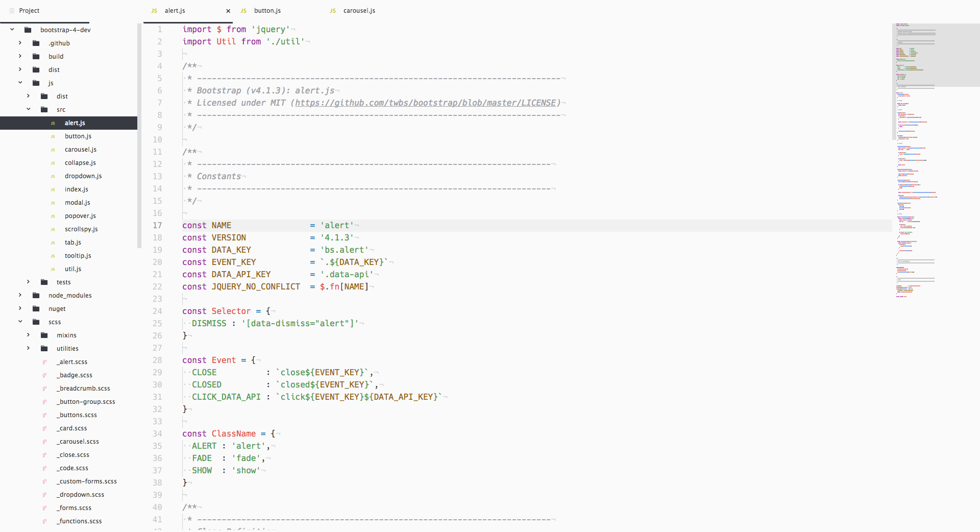Follow the GitHub LICENSE link in comment
The height and width of the screenshot is (532, 980).
(x=425, y=103)
